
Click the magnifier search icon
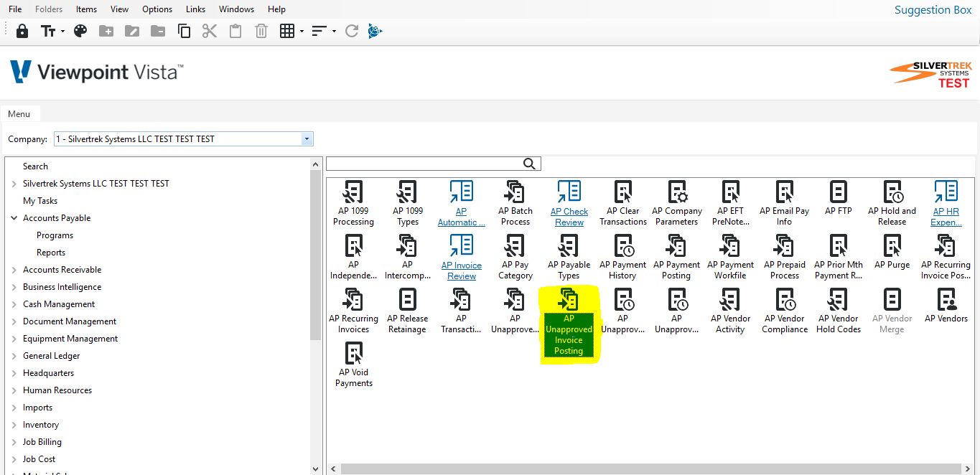click(x=530, y=164)
